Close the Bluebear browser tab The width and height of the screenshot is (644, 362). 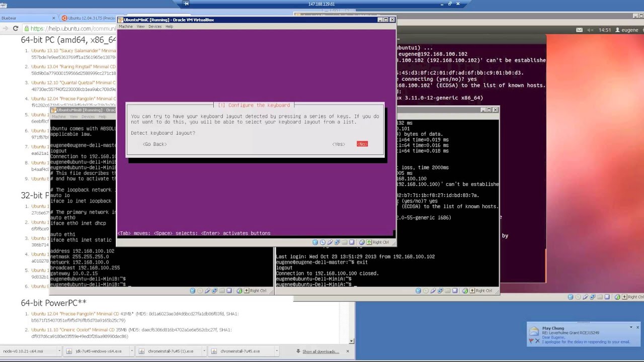[x=54, y=18]
